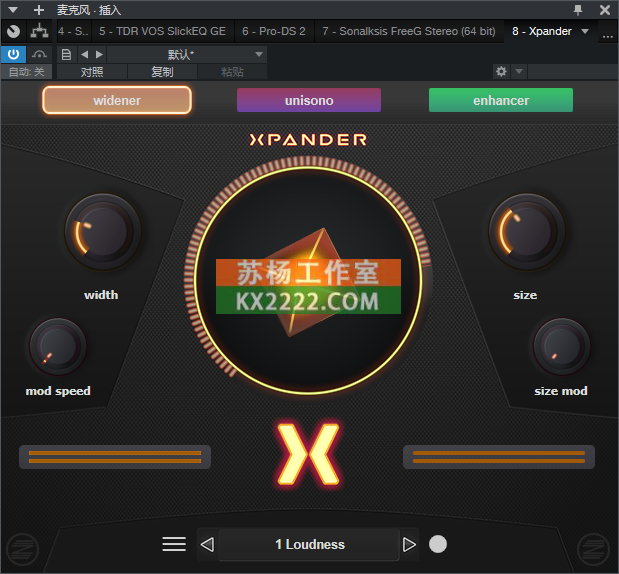
Task: Click the right orange level meter
Action: click(499, 457)
